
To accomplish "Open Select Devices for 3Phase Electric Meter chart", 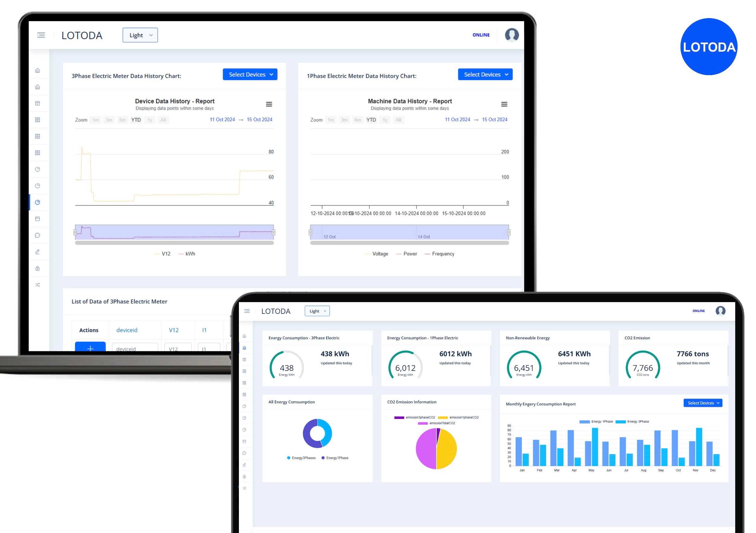I will point(250,74).
